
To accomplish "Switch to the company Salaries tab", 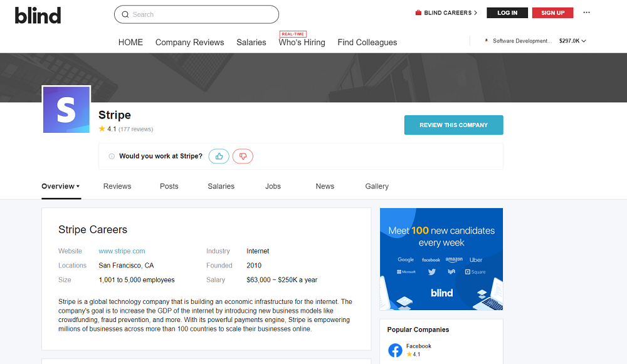I will 221,186.
